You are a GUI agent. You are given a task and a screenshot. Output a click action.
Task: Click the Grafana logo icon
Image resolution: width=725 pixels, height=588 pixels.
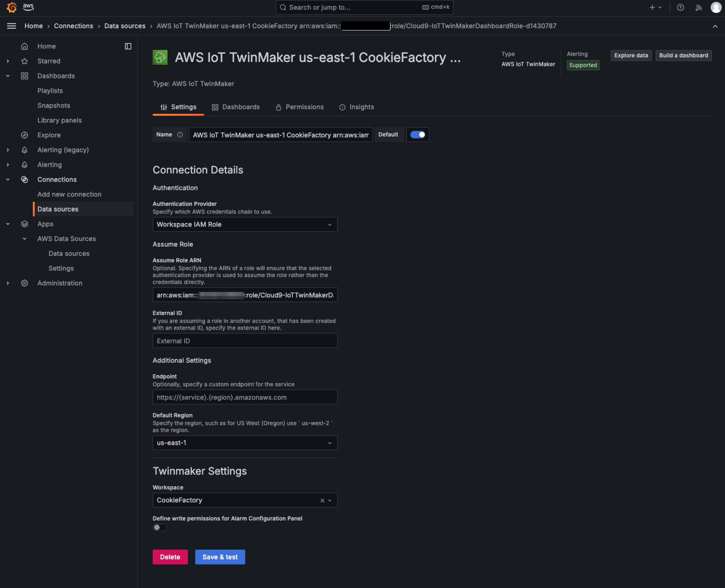click(x=12, y=7)
